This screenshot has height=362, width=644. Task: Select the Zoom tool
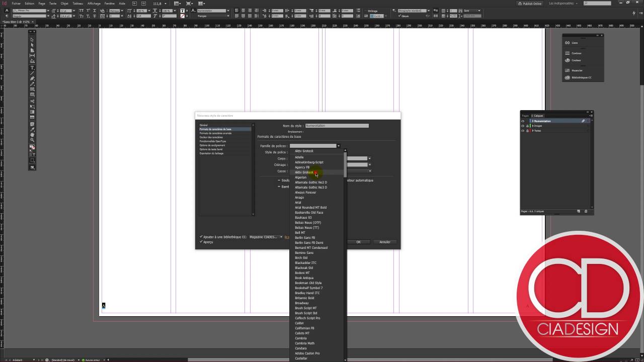tap(32, 140)
